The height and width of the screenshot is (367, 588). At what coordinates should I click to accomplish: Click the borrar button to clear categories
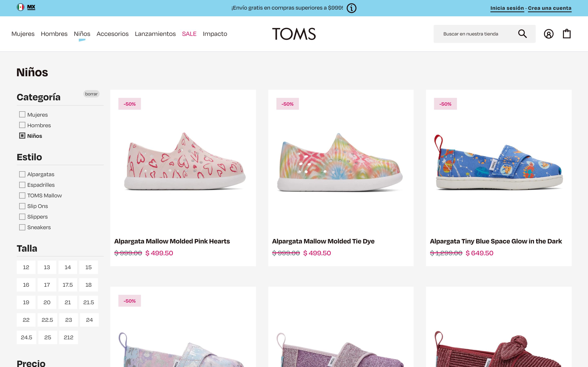91,94
